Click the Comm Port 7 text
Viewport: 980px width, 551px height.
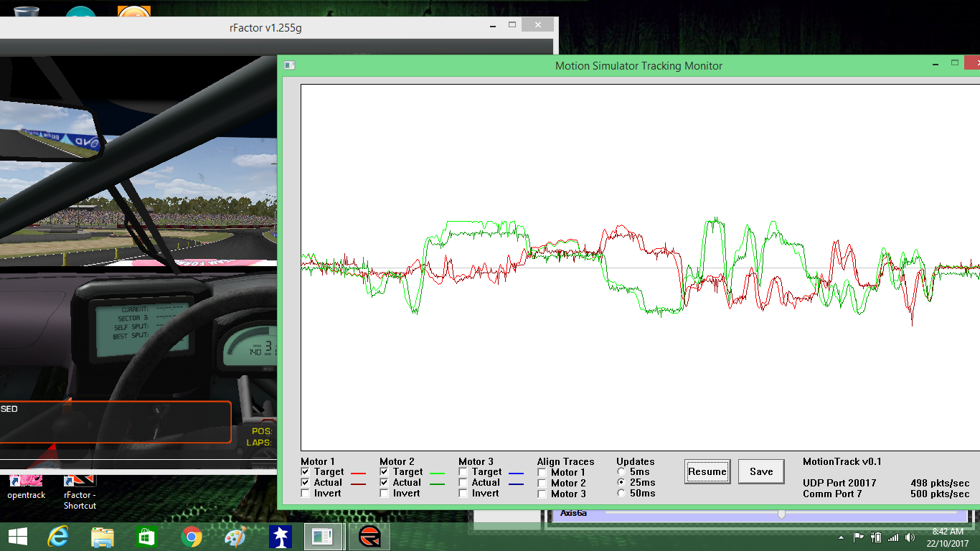[x=832, y=494]
